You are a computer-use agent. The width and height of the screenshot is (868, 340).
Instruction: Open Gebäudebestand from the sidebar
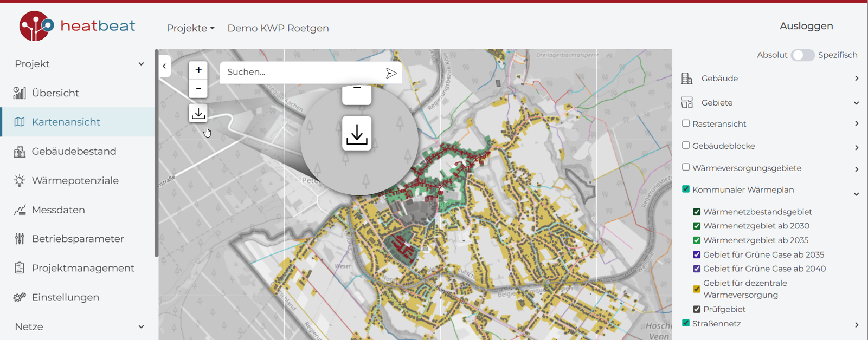(74, 152)
